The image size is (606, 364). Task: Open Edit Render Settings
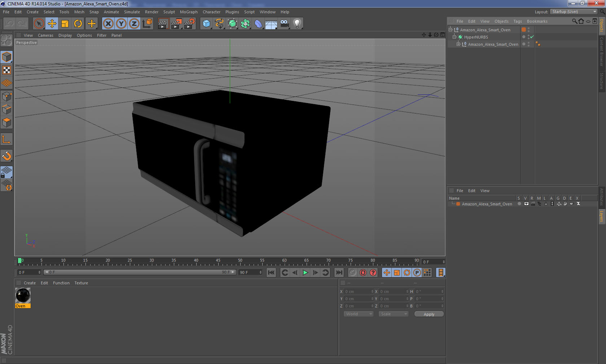click(x=189, y=24)
